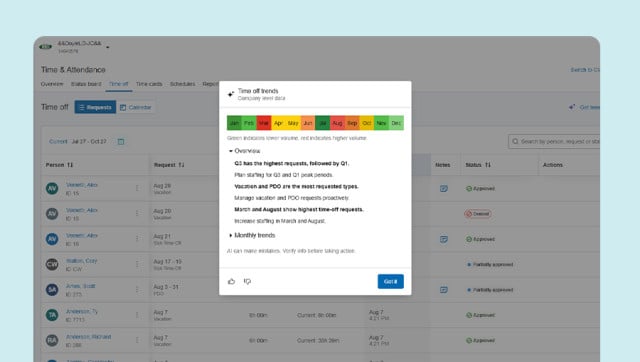Click the Sep month swatch
The width and height of the screenshot is (640, 362).
(x=352, y=123)
